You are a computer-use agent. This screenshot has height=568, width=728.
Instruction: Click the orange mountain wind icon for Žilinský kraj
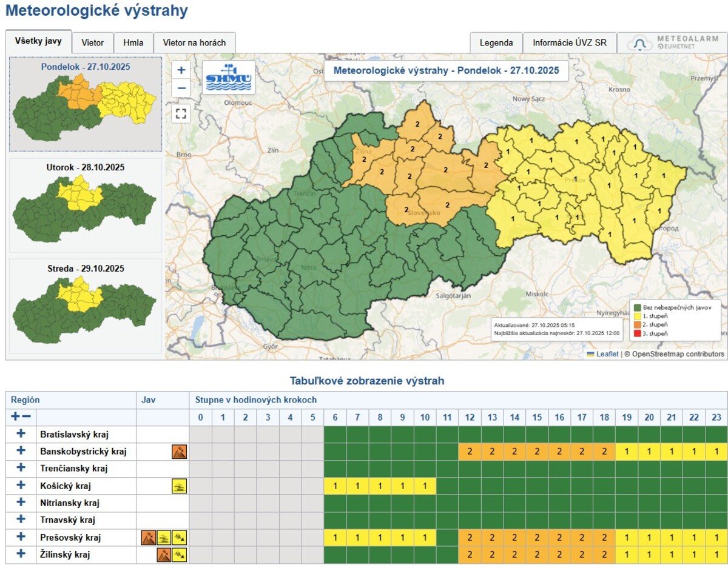pyautogui.click(x=164, y=554)
